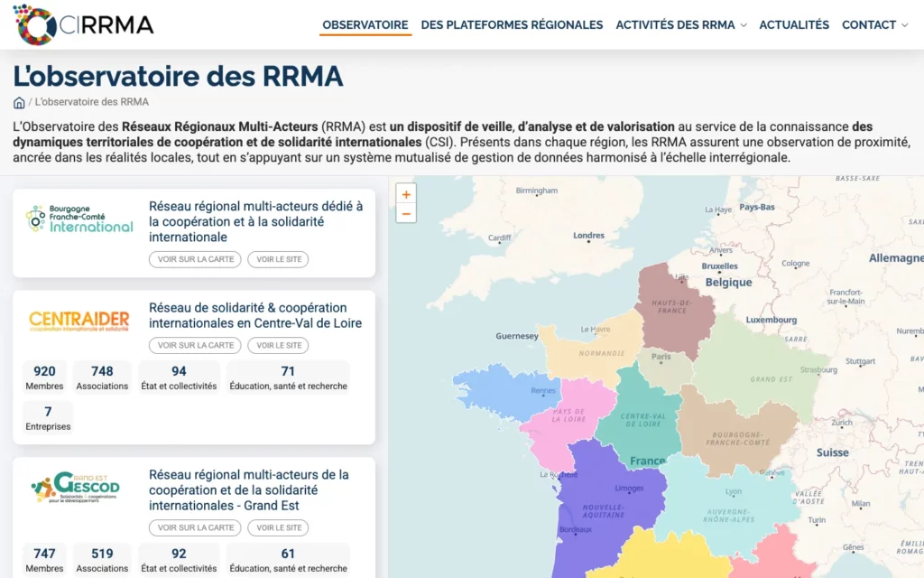Open the Observatoire menu item
The image size is (924, 578).
click(x=365, y=24)
